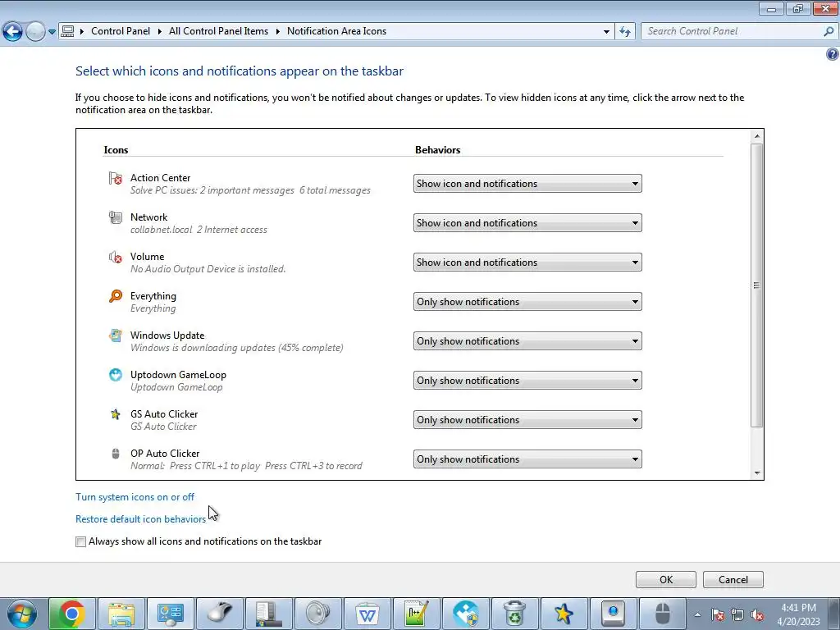This screenshot has height=630, width=840.
Task: Click the All Control Panel Items breadcrumb
Action: (218, 31)
